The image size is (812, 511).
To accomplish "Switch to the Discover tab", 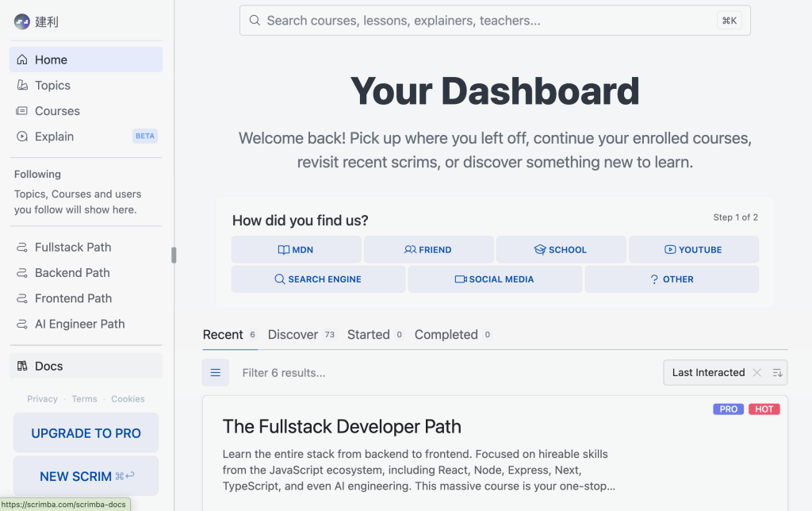I will tap(301, 335).
